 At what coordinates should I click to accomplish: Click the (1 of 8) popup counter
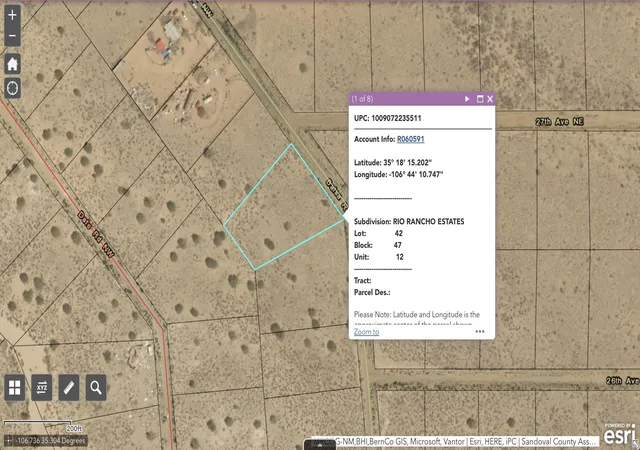tap(362, 99)
